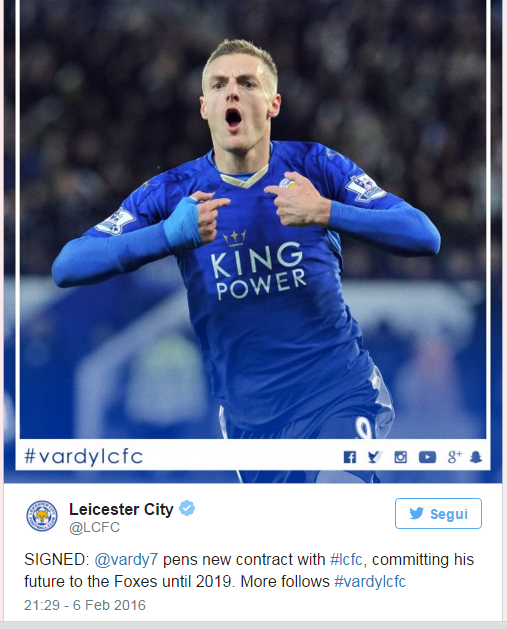Open the @LCFC handle link

(94, 527)
